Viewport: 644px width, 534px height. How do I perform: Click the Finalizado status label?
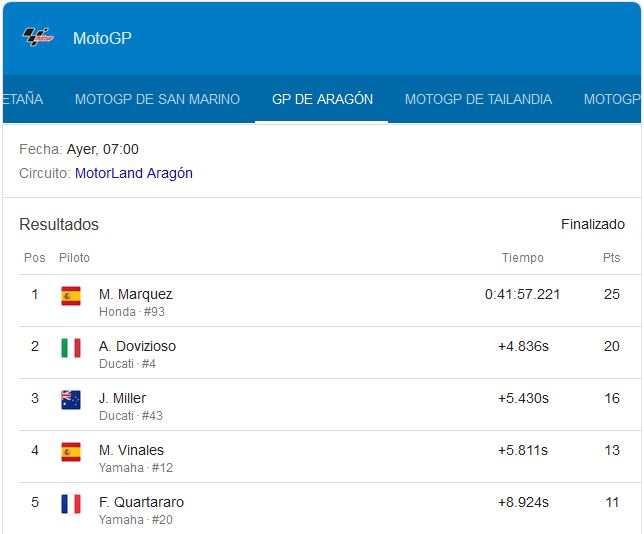(x=593, y=224)
